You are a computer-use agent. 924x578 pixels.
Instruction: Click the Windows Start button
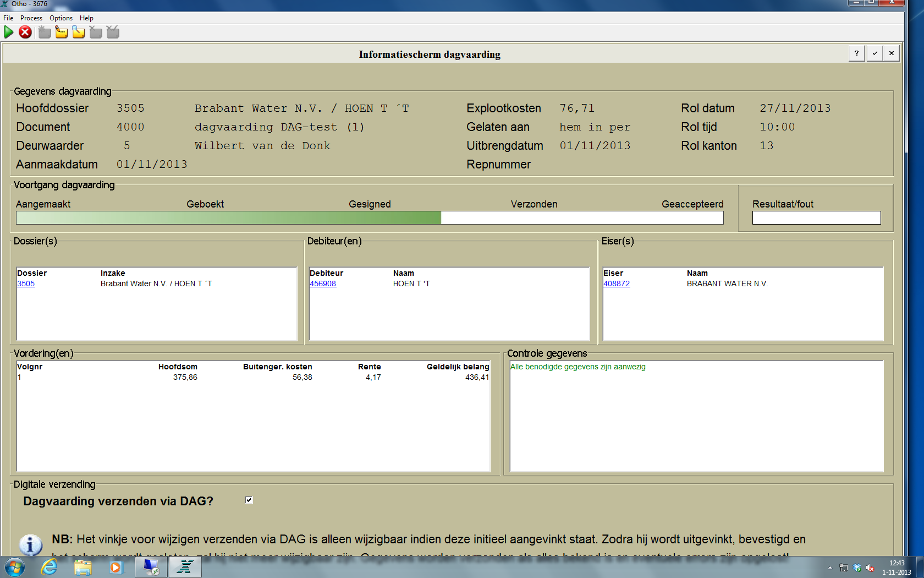pyautogui.click(x=14, y=567)
